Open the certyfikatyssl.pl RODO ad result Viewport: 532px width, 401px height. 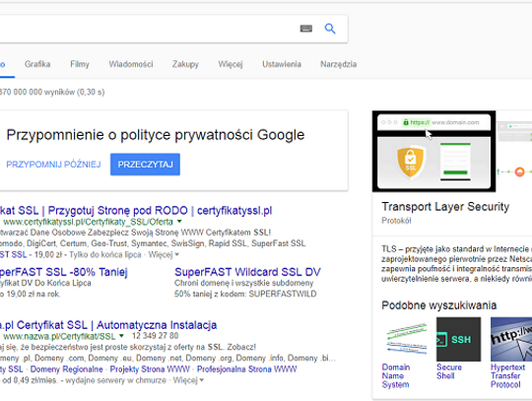pos(136,211)
